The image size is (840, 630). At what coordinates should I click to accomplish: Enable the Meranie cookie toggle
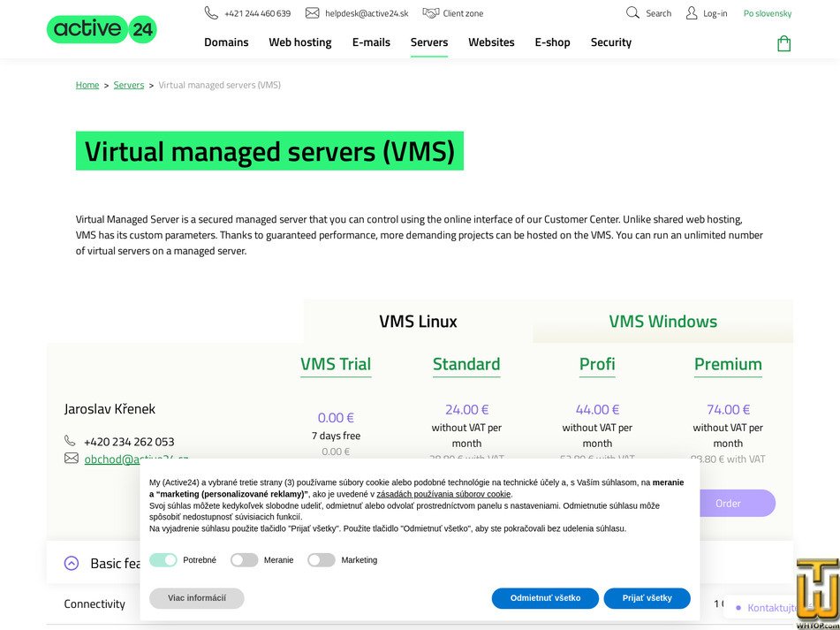244,560
